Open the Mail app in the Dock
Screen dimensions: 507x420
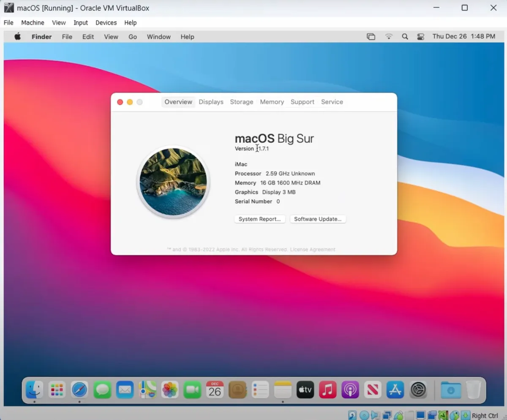pyautogui.click(x=125, y=390)
